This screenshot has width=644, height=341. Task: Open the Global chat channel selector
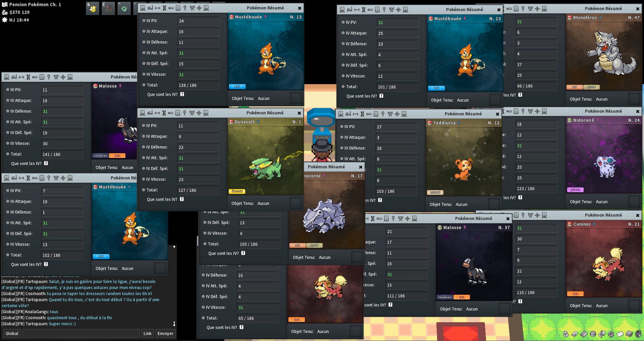click(x=12, y=333)
